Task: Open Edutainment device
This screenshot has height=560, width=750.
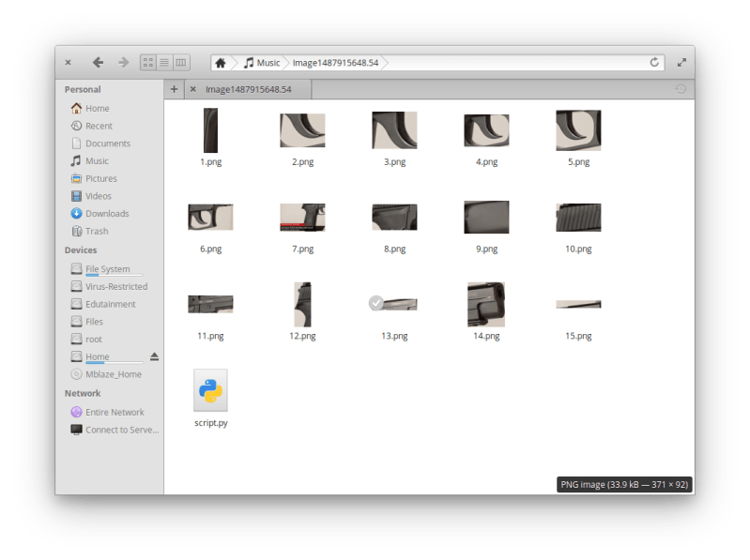Action: (103, 304)
